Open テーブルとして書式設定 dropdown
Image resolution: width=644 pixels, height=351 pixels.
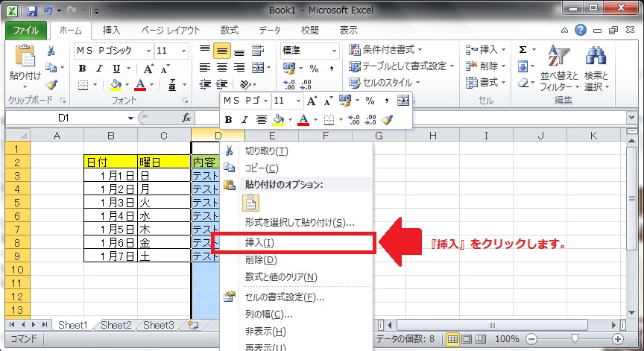(401, 66)
